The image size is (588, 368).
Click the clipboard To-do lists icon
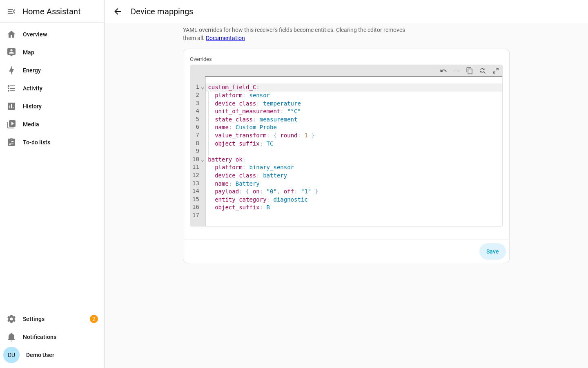11,142
